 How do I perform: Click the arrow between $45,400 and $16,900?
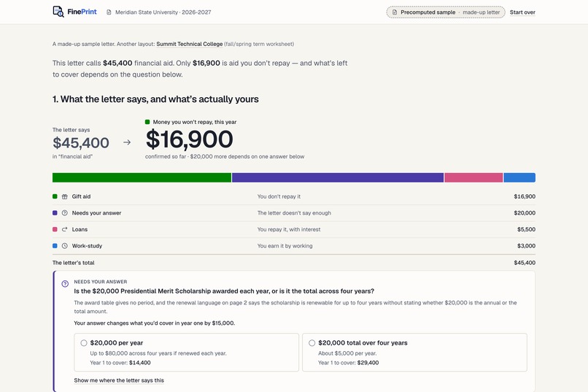coord(127,142)
